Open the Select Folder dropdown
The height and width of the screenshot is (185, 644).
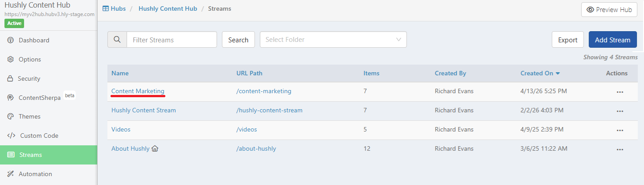click(333, 40)
